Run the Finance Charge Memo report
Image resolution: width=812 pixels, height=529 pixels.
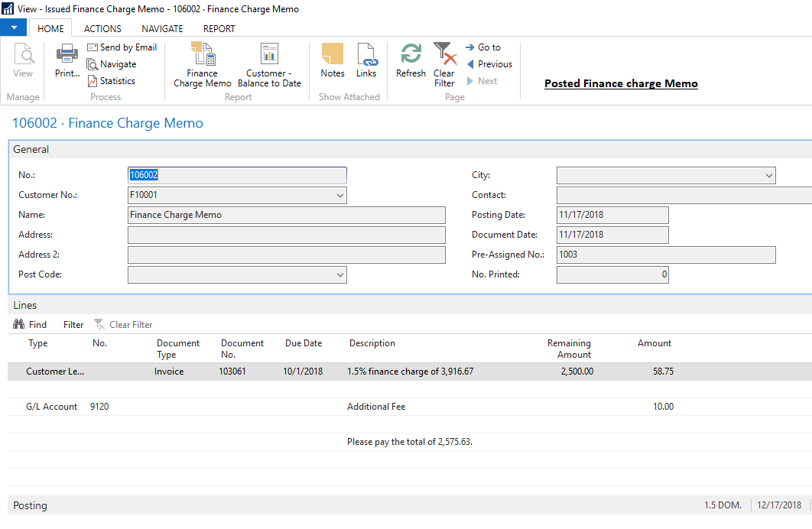click(x=202, y=65)
